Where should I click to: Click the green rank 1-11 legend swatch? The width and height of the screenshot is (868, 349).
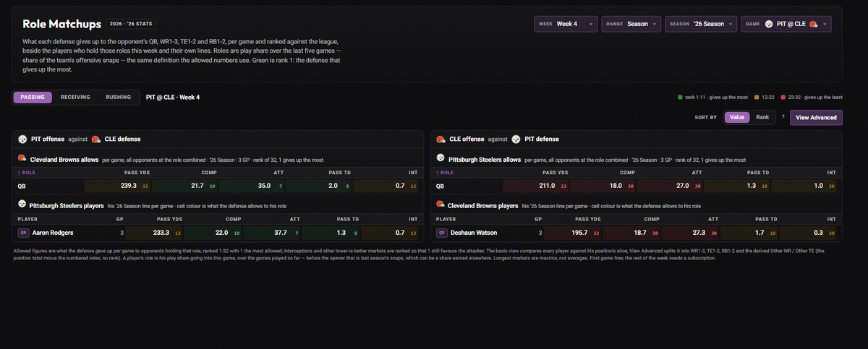pos(680,97)
